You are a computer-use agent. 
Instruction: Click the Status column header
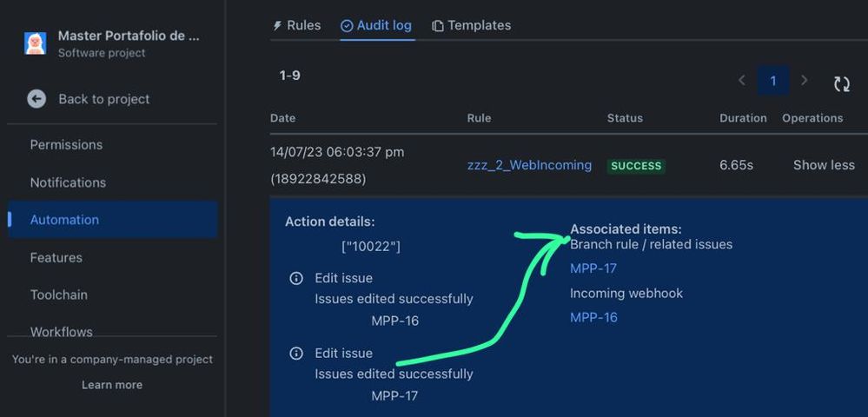pos(625,118)
